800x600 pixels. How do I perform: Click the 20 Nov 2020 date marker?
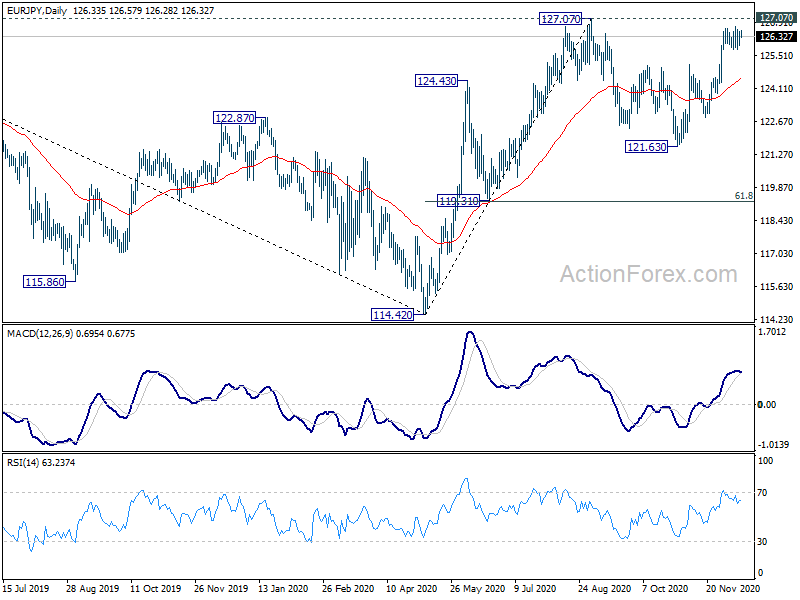[733, 588]
